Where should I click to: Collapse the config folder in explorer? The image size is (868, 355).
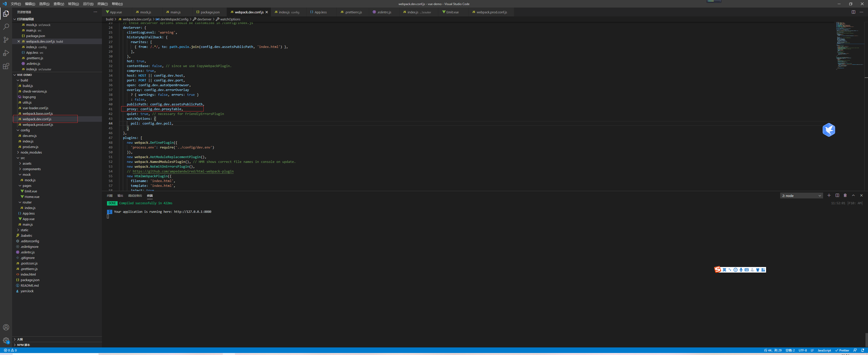click(x=25, y=130)
